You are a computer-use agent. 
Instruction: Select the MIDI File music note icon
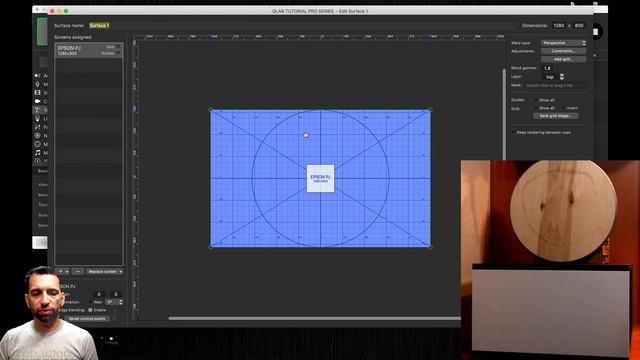(x=37, y=153)
